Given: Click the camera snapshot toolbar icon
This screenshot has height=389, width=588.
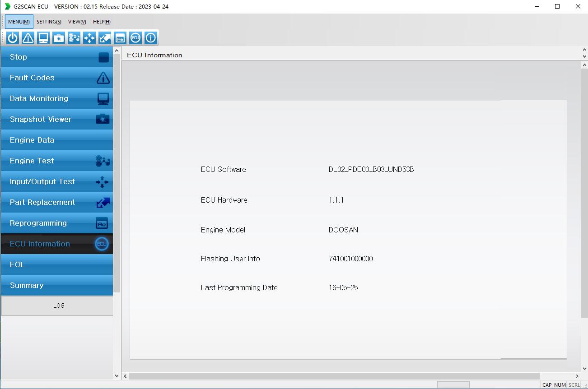Looking at the screenshot, I should (59, 38).
